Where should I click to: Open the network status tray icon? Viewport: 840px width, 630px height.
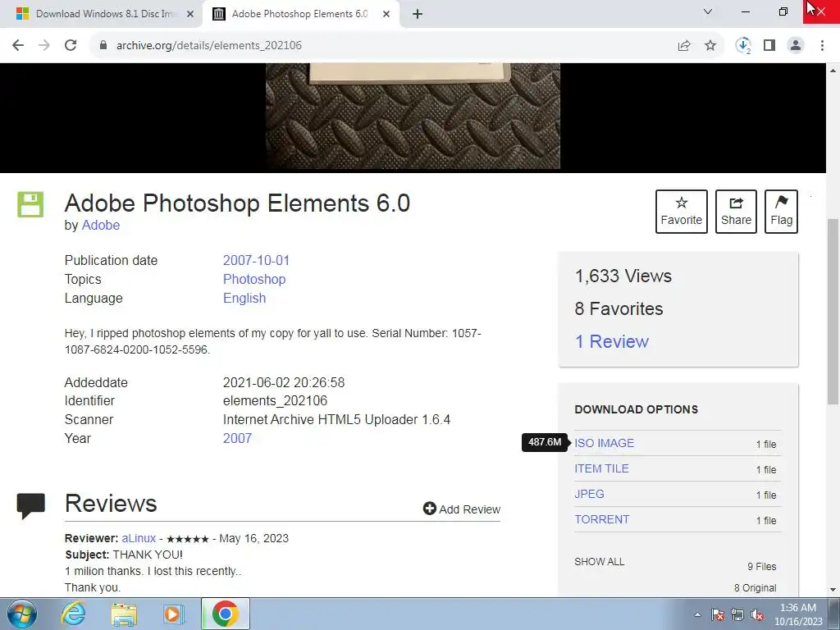(737, 615)
